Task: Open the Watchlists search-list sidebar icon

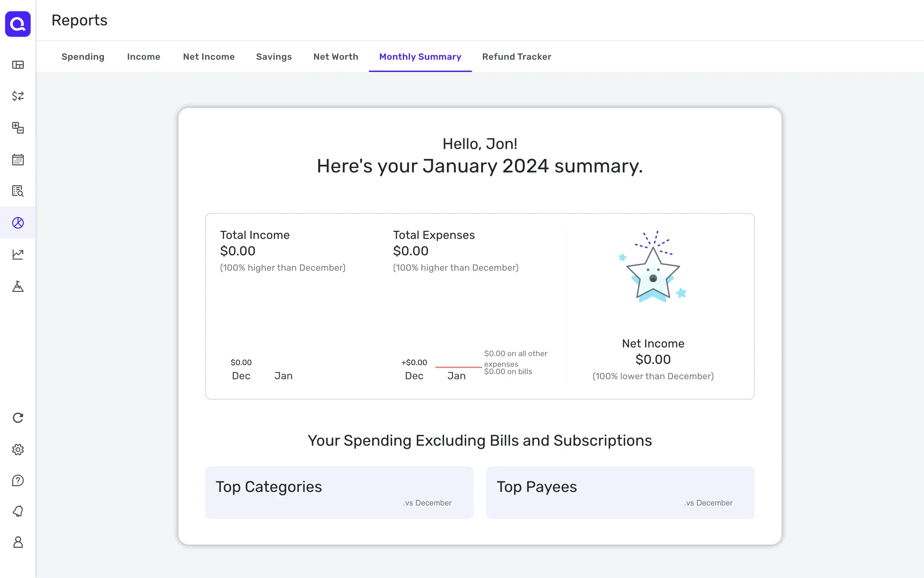Action: click(x=18, y=191)
